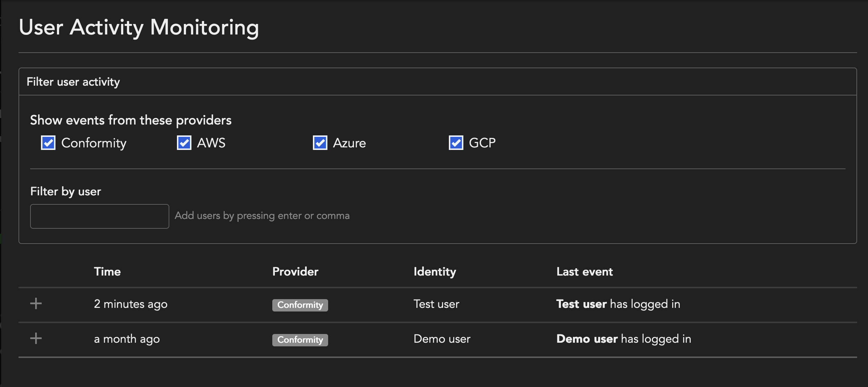
Task: Select the Azure provider checkbox icon
Action: tap(320, 143)
